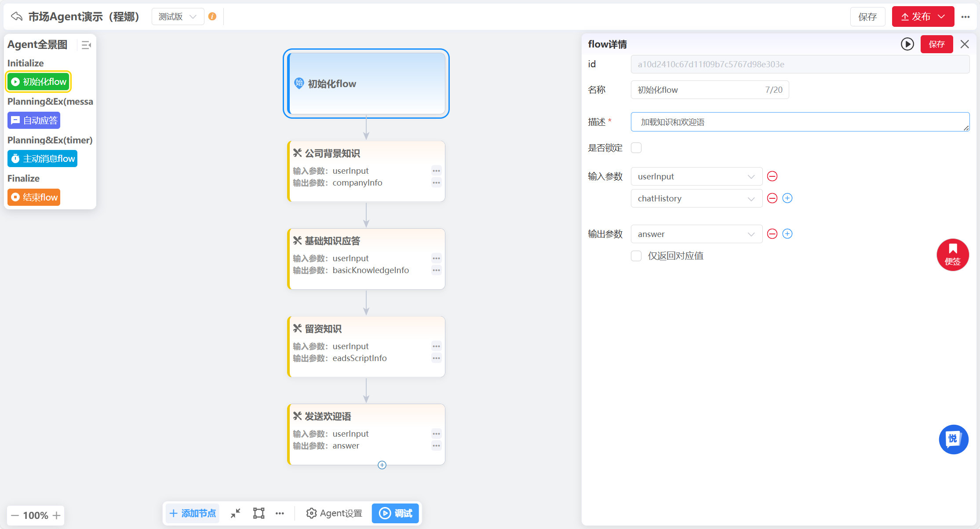This screenshot has width=980, height=529.
Task: Click the fit-to-screen frame icon in toolbar
Action: click(259, 513)
